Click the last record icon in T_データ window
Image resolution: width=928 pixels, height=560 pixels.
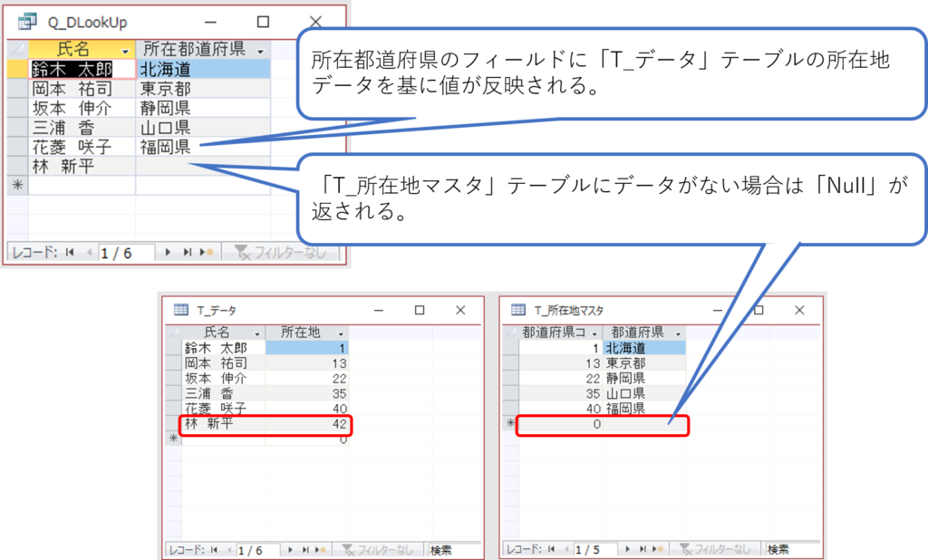(304, 549)
